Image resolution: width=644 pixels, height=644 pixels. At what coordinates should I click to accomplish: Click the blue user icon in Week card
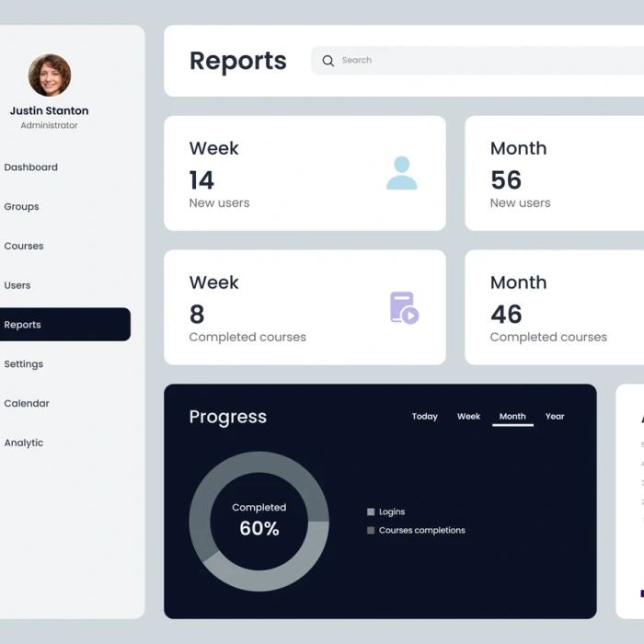pyautogui.click(x=402, y=173)
